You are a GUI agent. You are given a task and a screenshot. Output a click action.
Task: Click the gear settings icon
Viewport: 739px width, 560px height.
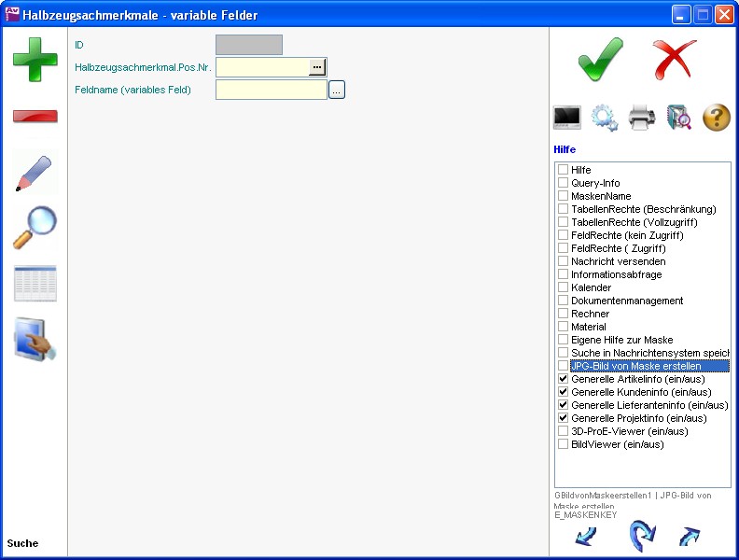605,118
